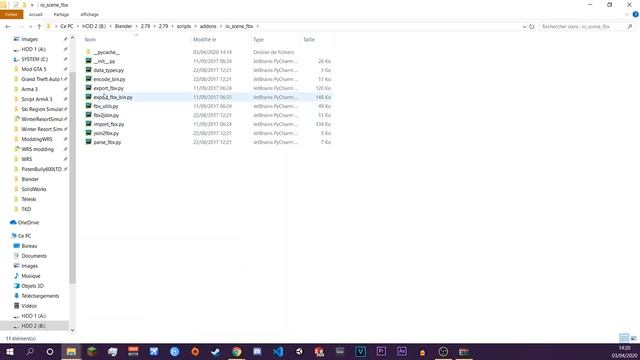The image size is (640, 360).
Task: Open the Windows Start menu
Action: [x=10, y=351]
